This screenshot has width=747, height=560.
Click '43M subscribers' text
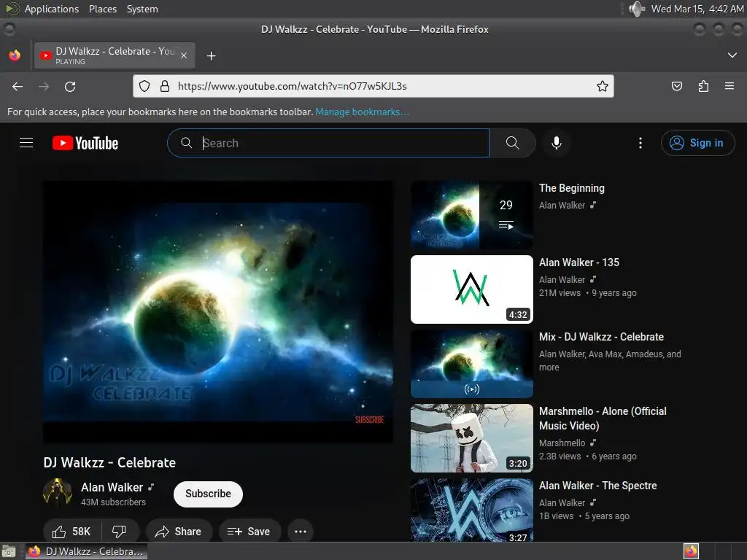click(x=113, y=502)
